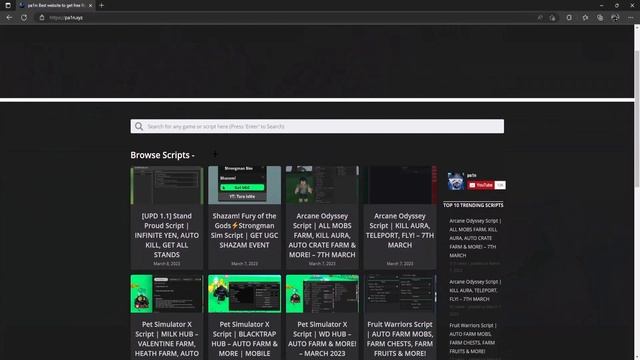Open the browser profile avatar icon

615,18
